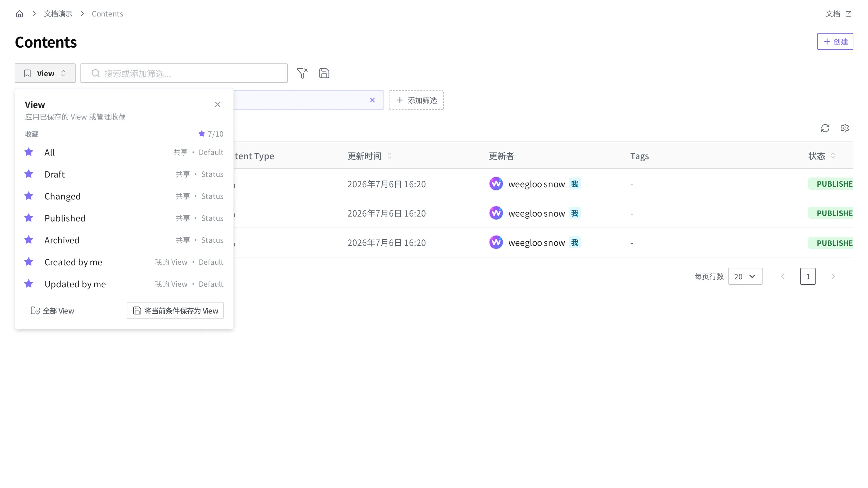The height and width of the screenshot is (488, 868).
Task: Click 将当前条件保存为 View button
Action: (175, 310)
